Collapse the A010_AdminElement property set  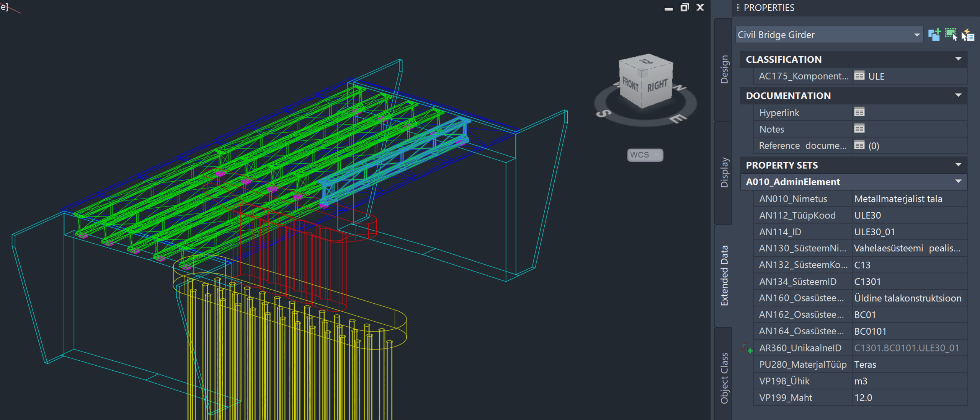(x=958, y=181)
